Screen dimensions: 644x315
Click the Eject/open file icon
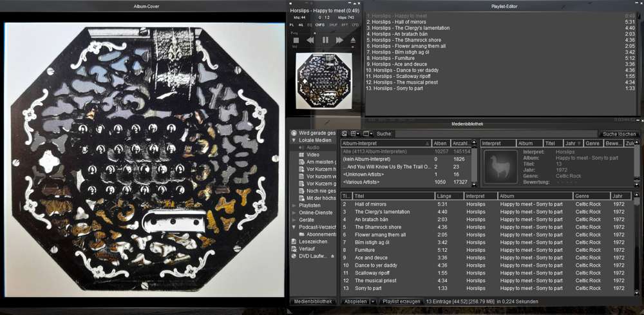[353, 40]
